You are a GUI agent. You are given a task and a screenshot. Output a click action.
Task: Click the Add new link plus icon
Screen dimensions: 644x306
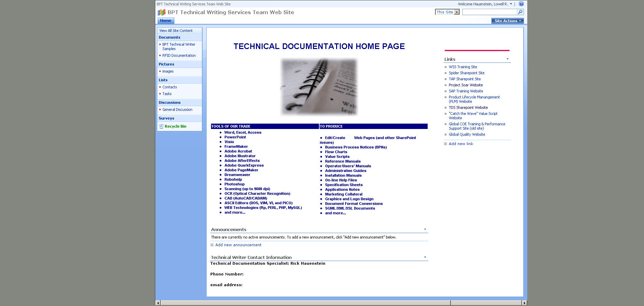pyautogui.click(x=445, y=144)
